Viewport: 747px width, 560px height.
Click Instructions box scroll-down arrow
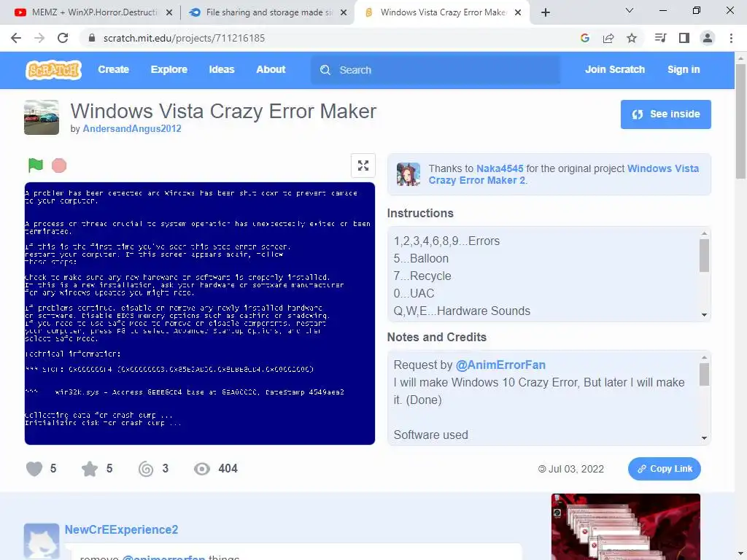point(704,315)
